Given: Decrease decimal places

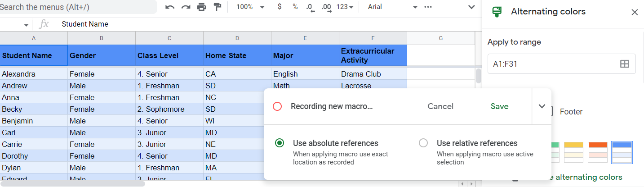Looking at the screenshot, I should click(x=310, y=7).
